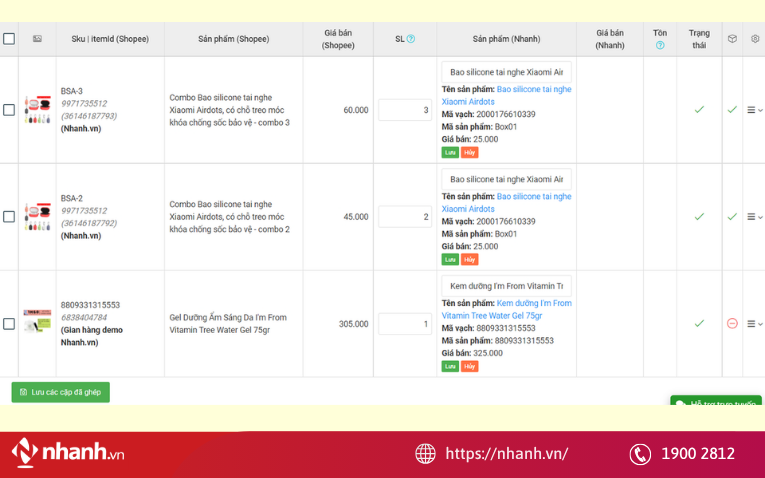Click the nhanh.vn logo in the banner
Viewport: 765px width, 478px height.
68,453
